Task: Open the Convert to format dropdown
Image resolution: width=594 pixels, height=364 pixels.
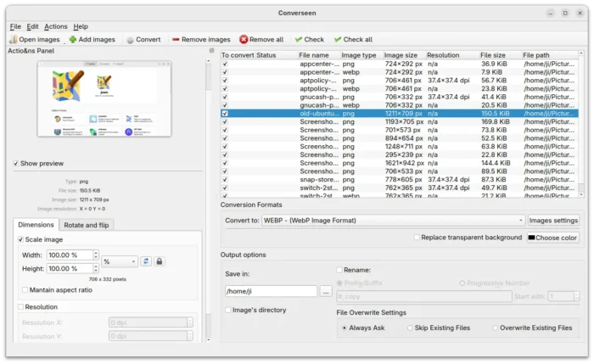Action: [x=393, y=221]
